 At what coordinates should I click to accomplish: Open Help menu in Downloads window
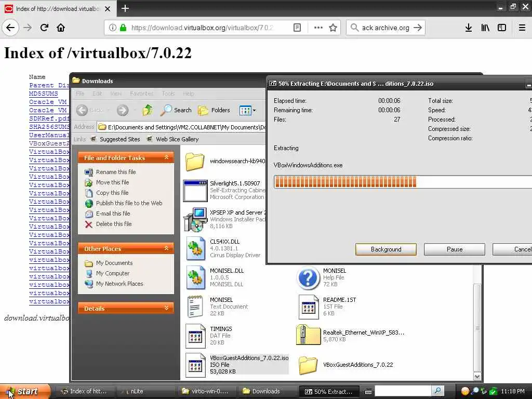188,94
